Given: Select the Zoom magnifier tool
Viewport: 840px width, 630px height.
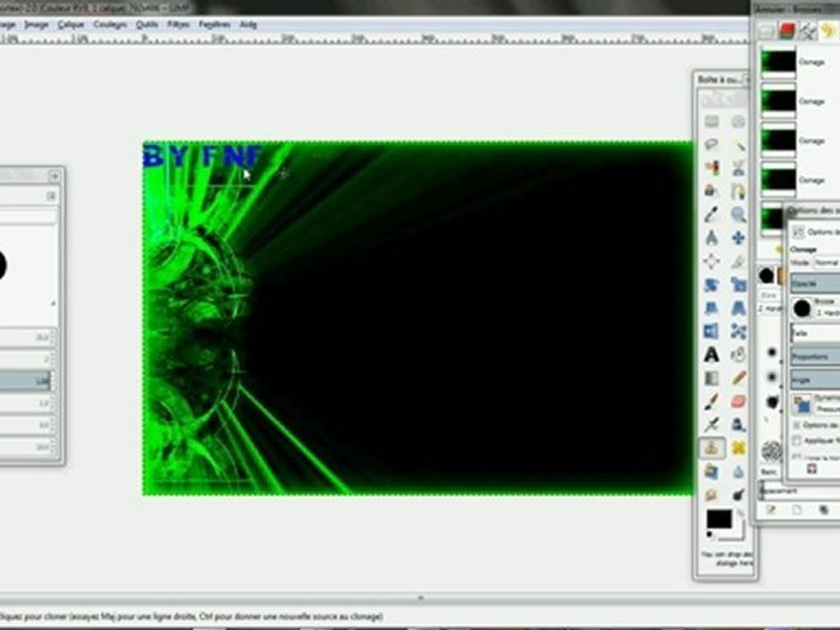Looking at the screenshot, I should (x=738, y=214).
